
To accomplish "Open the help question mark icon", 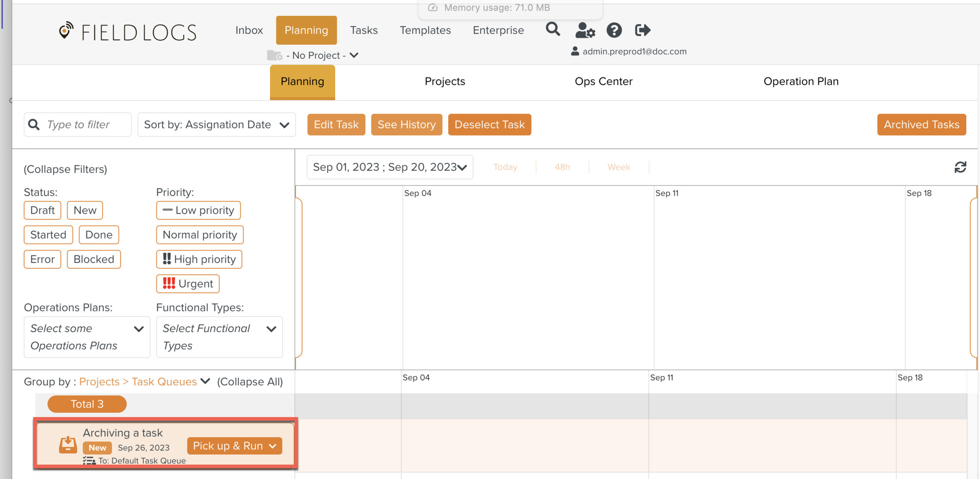I will click(x=614, y=30).
